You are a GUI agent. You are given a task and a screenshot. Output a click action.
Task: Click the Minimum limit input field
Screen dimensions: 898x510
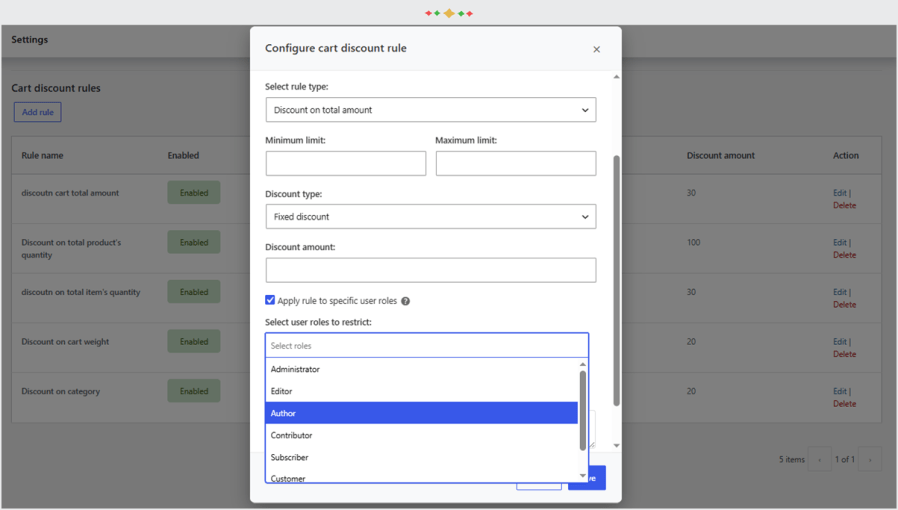pyautogui.click(x=346, y=163)
